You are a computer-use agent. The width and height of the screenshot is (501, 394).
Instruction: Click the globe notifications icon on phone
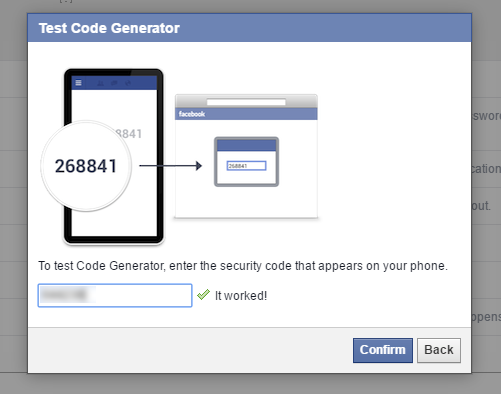(128, 83)
